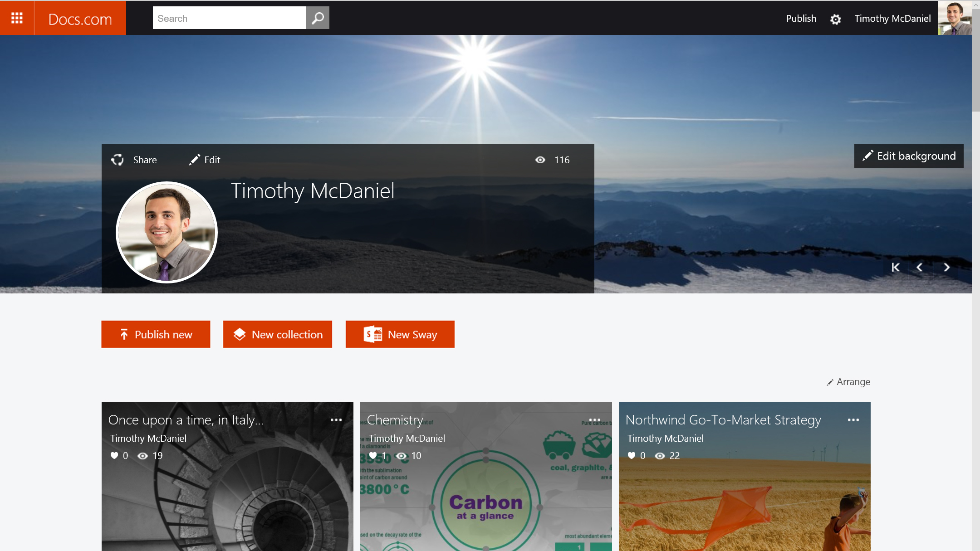The image size is (980, 551).
Task: Click New collection button
Action: click(277, 334)
